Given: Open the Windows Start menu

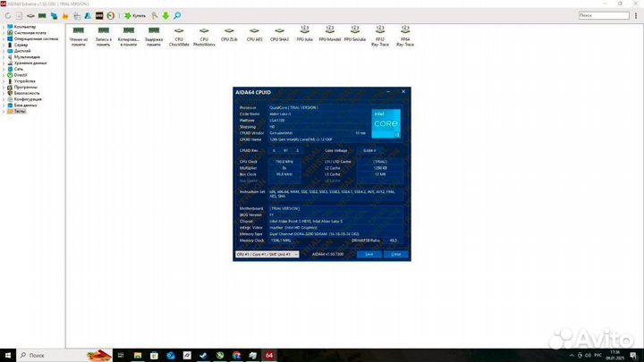Looking at the screenshot, I should click(8, 356).
